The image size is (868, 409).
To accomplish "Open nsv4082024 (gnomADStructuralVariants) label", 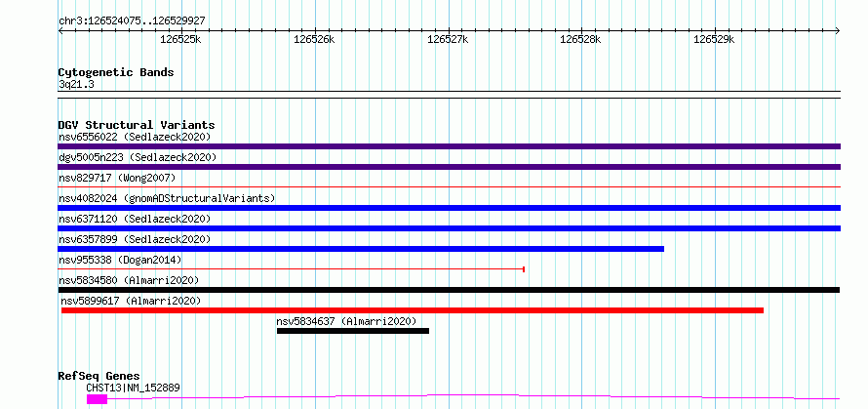I will pos(167,198).
